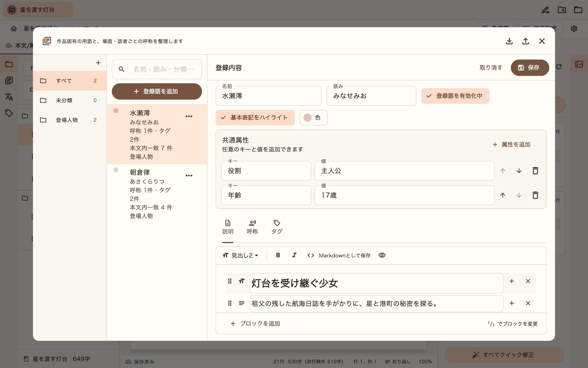Select the 朝倉律 entry in the list
Screen dimensions: 588x368
[157, 194]
